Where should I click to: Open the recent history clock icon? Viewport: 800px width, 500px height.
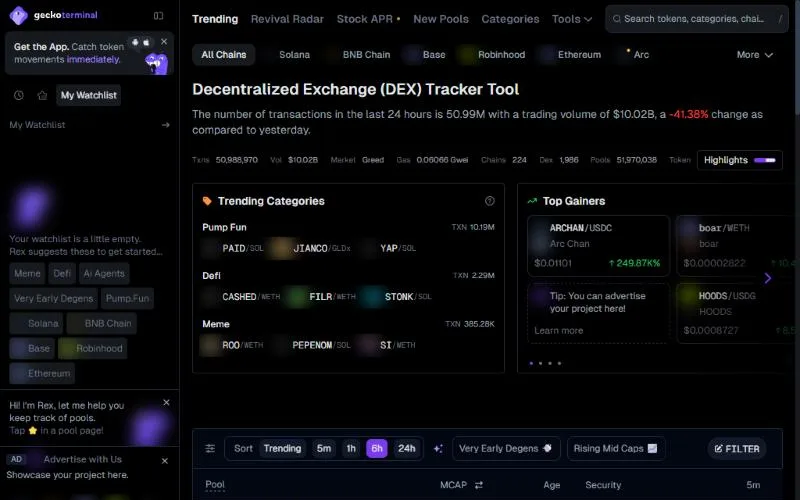pos(19,95)
